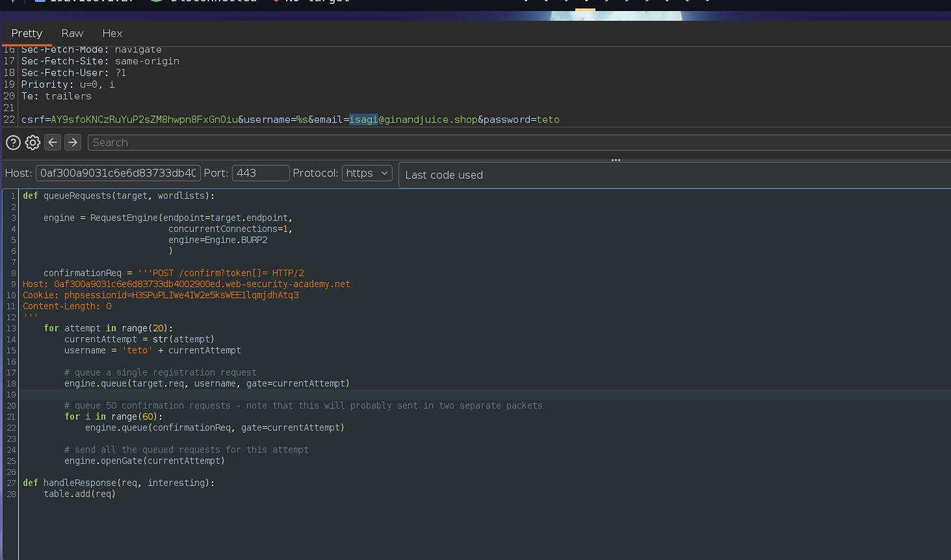Click the 'Sec-Fetch-User: ?1' header line
This screenshot has height=560, width=951.
[x=74, y=73]
